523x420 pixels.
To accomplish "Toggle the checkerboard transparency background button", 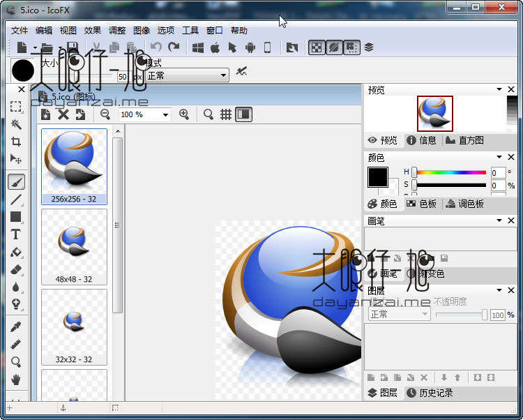I will (317, 47).
